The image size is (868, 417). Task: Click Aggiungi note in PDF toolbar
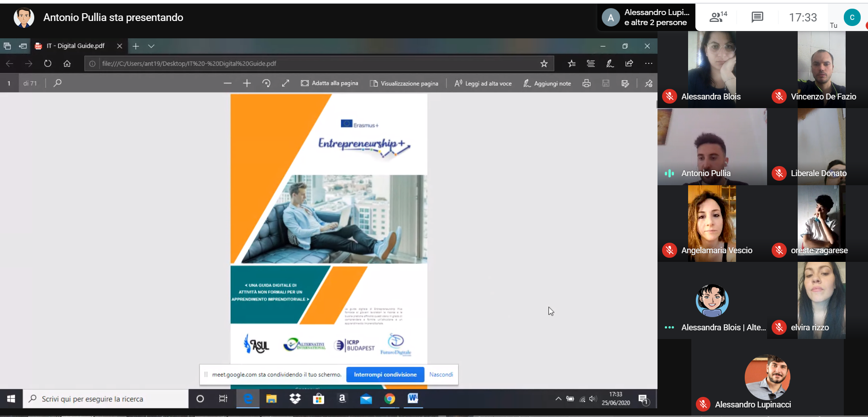tap(547, 83)
